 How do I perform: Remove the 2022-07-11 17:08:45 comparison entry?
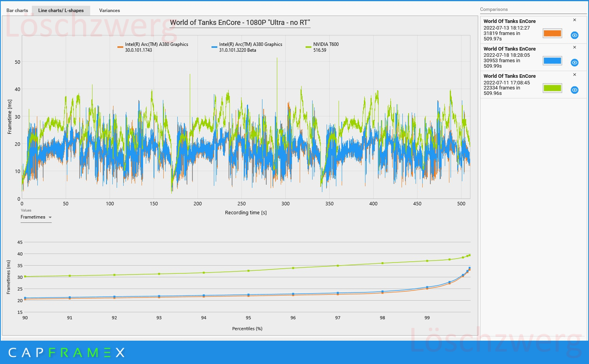pos(575,75)
